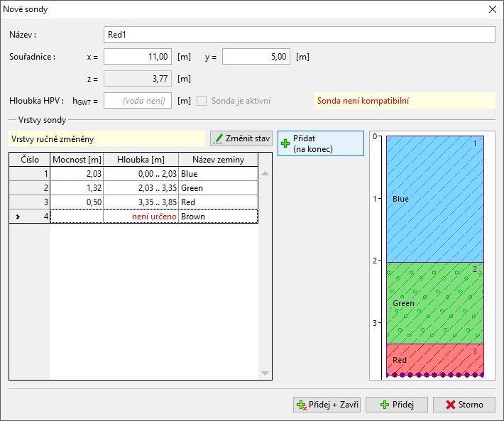The width and height of the screenshot is (504, 421).
Task: Select the Red soil name cell
Action: (x=218, y=202)
